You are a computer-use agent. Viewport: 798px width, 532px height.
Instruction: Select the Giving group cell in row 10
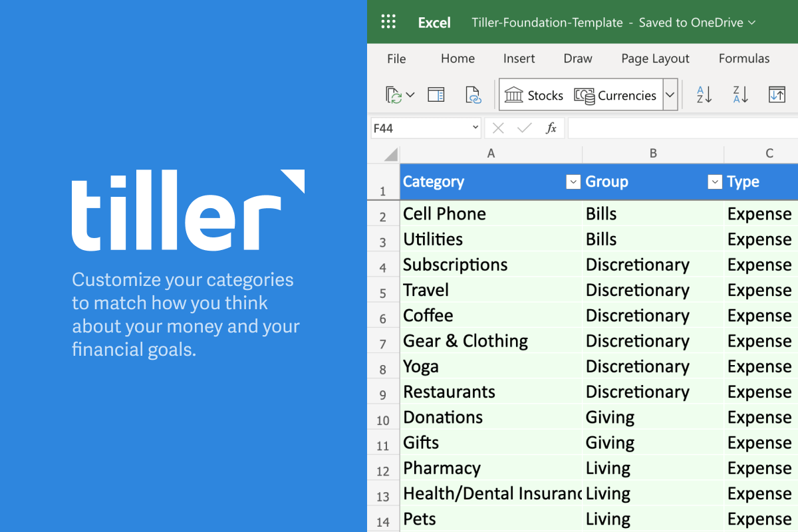click(653, 417)
